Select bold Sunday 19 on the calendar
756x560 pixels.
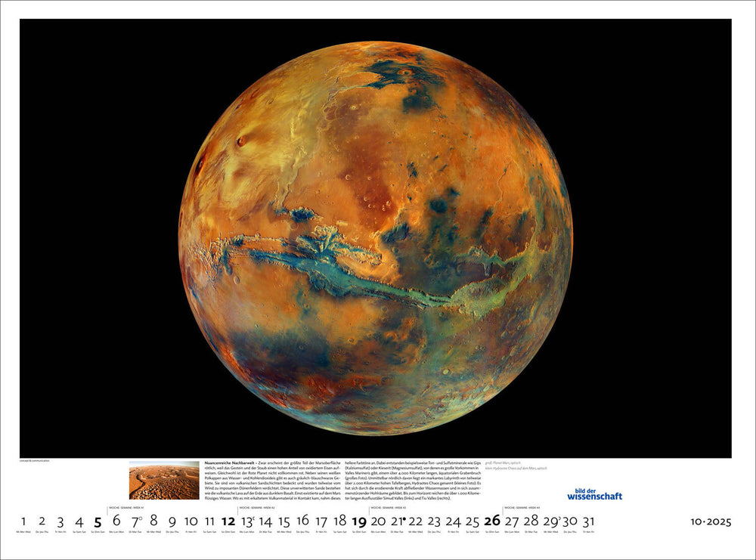click(x=359, y=521)
